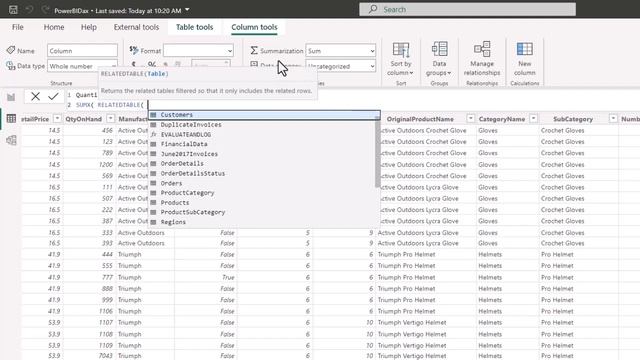640x360 pixels.
Task: Select OrderDetails from autocomplete list
Action: [262, 163]
